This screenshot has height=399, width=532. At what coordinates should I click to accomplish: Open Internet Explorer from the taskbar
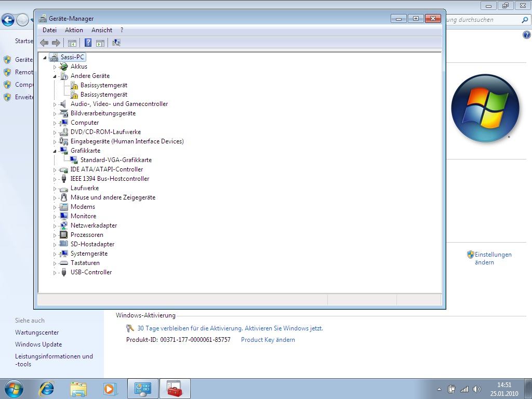click(46, 389)
